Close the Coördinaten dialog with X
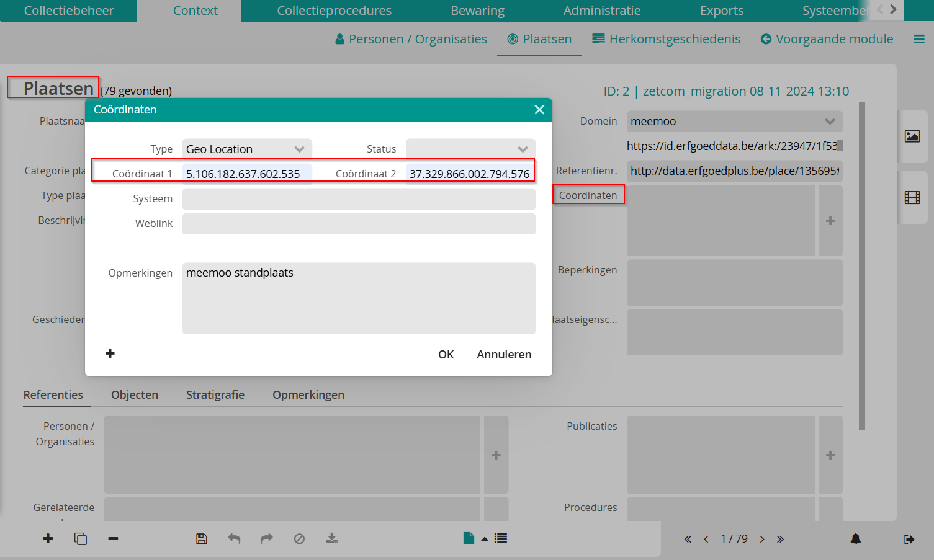The image size is (934, 560). point(539,110)
